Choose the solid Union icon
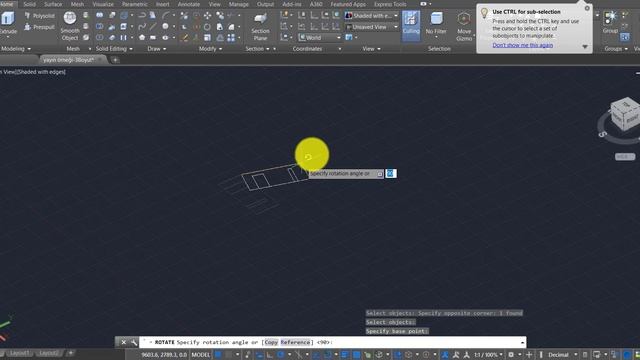The height and width of the screenshot is (360, 640). pyautogui.click(x=100, y=16)
